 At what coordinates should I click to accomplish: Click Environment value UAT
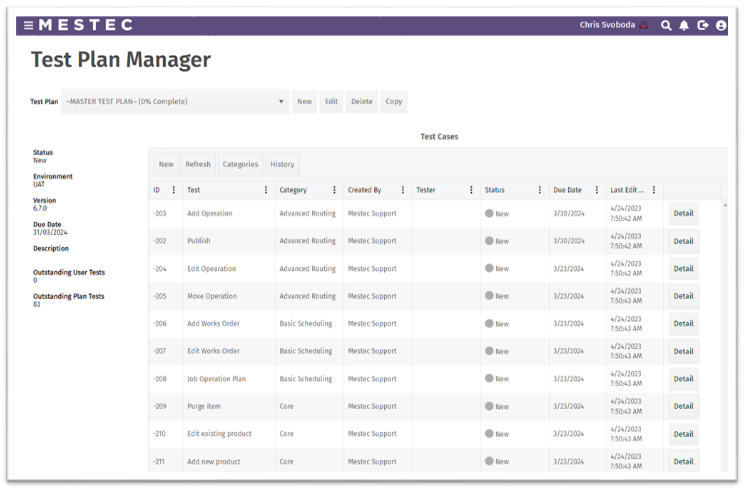(x=39, y=184)
